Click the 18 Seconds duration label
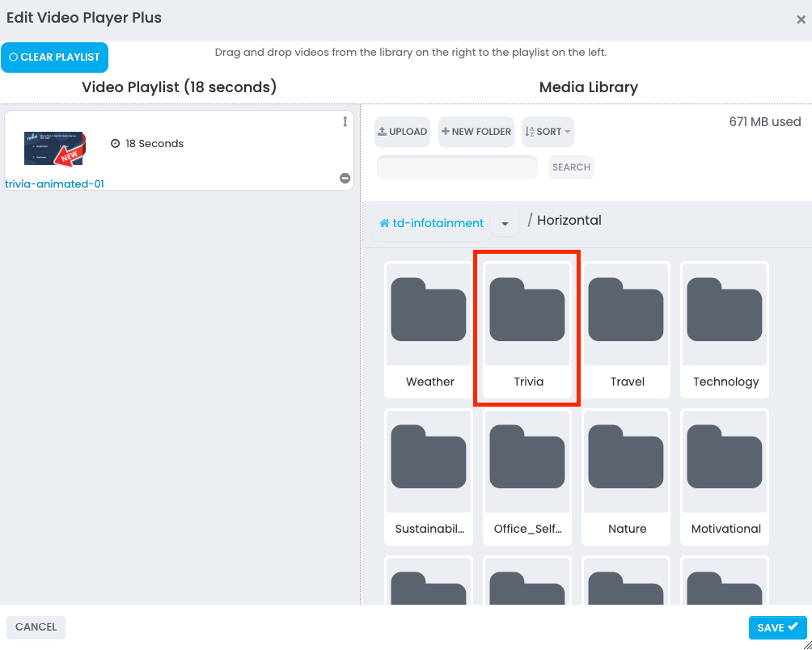Image resolution: width=812 pixels, height=650 pixels. (x=154, y=143)
